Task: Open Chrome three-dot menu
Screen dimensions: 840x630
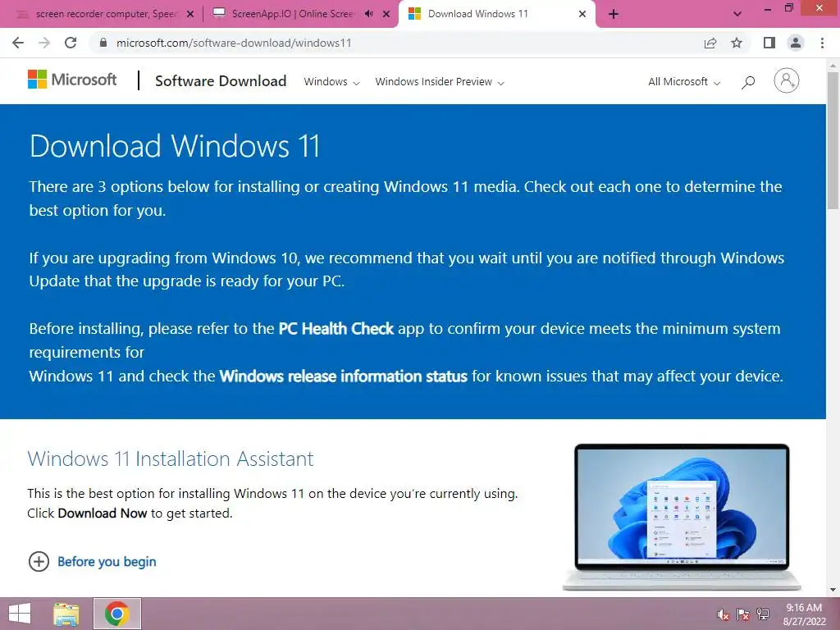Action: [822, 43]
